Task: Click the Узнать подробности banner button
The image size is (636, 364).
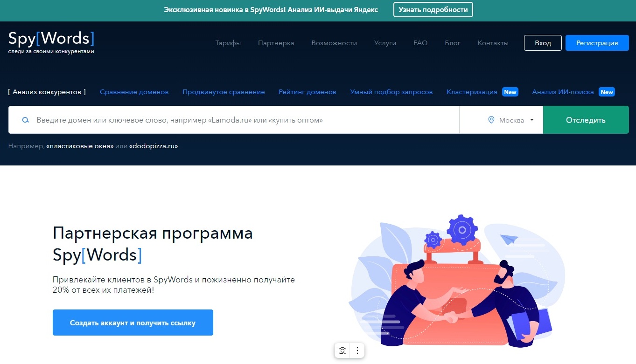Action: point(433,9)
